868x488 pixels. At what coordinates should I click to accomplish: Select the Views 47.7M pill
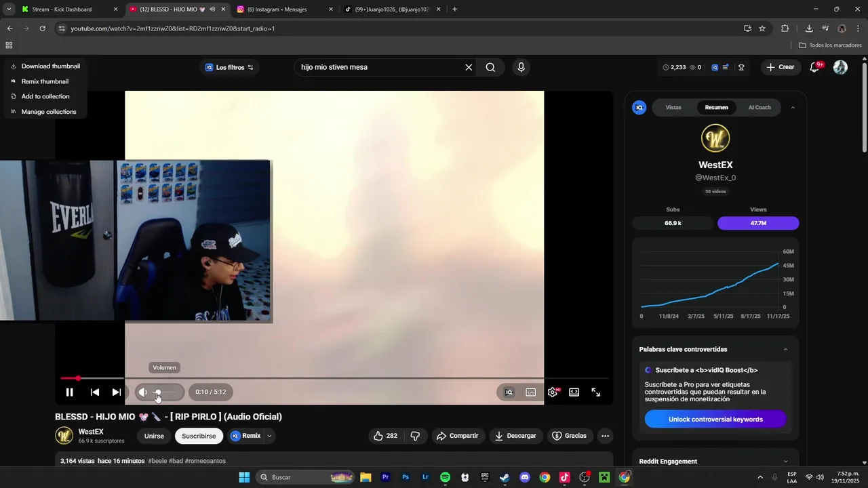(x=758, y=223)
